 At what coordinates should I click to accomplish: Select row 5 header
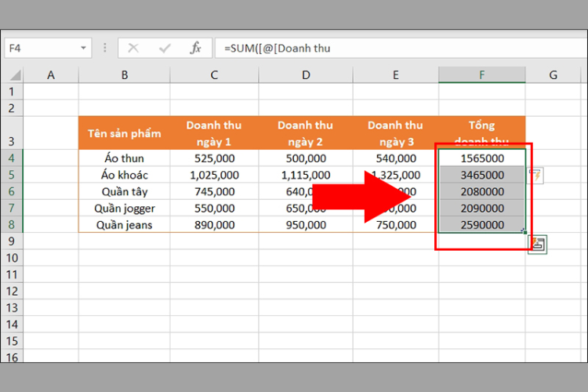12,175
